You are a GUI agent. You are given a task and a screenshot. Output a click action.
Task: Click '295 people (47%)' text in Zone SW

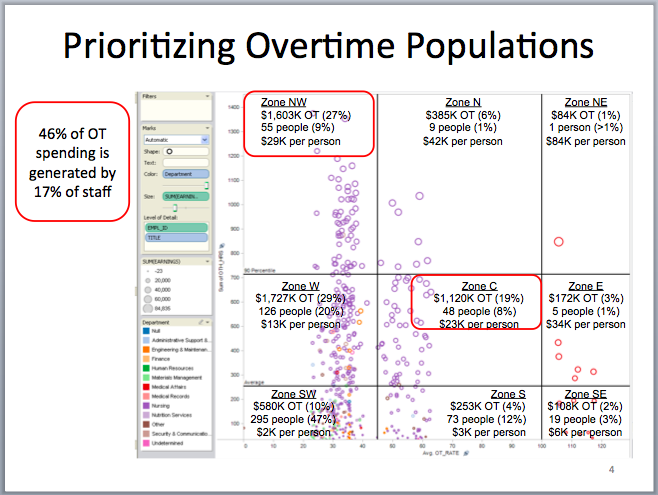(293, 419)
